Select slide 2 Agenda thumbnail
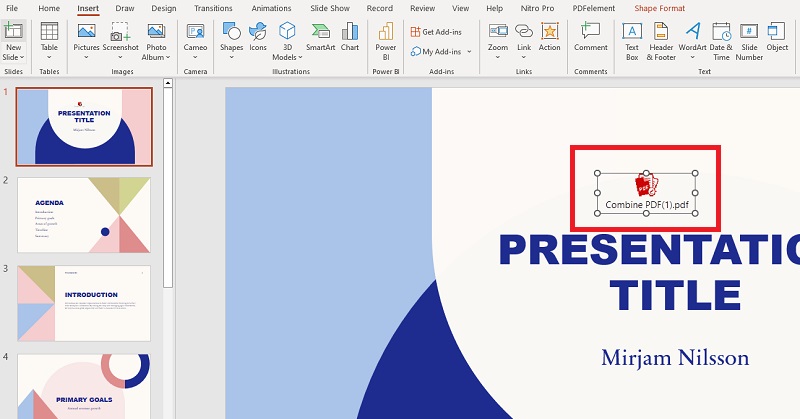 (x=84, y=215)
